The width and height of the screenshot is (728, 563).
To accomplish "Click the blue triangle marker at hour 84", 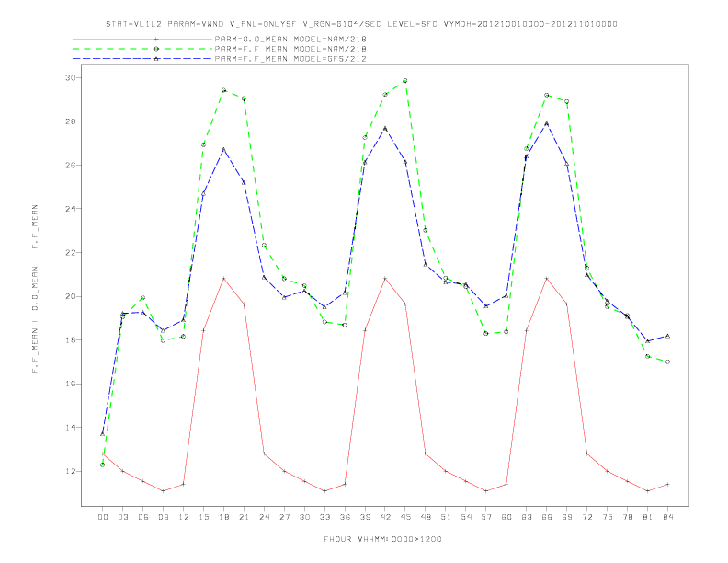I will (667, 336).
